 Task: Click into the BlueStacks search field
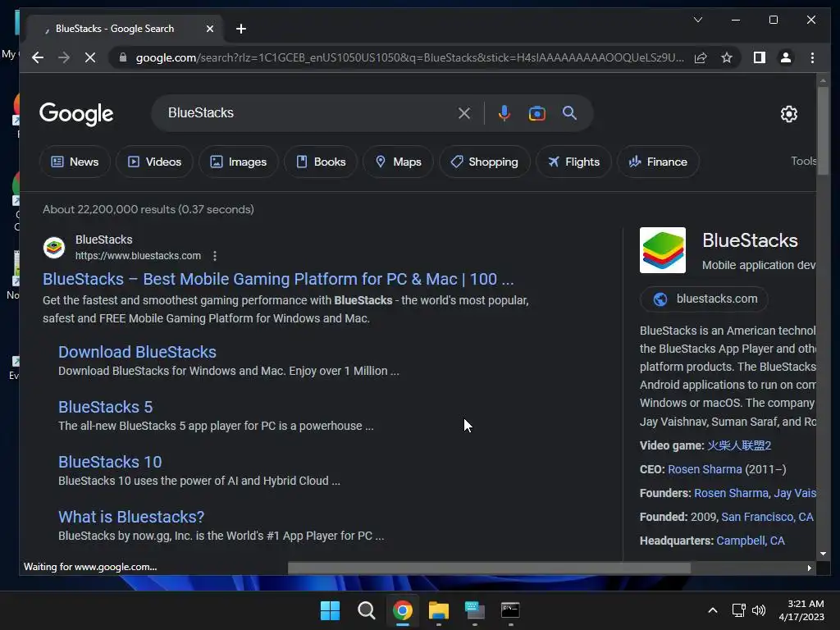[305, 113]
